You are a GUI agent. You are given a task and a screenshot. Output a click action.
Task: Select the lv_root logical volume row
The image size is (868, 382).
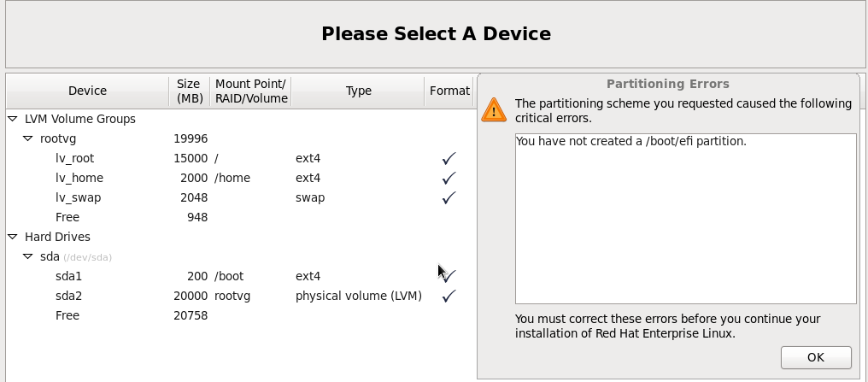tap(240, 158)
